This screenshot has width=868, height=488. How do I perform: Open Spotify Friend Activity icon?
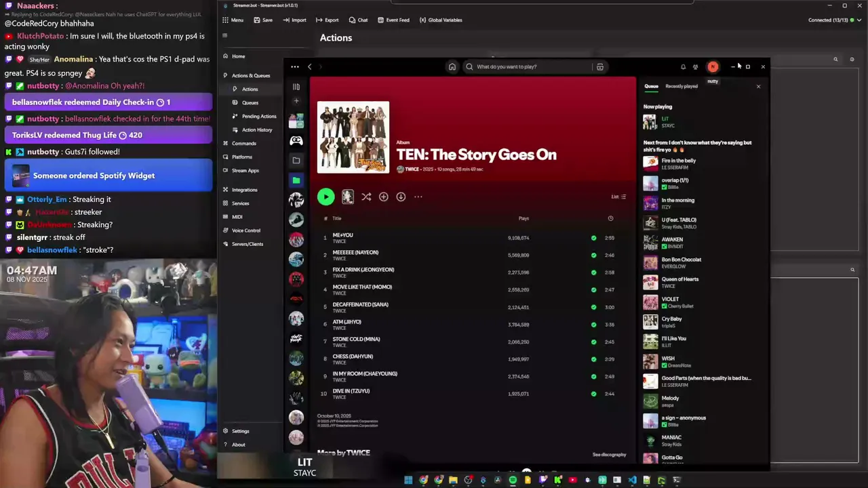click(x=695, y=66)
